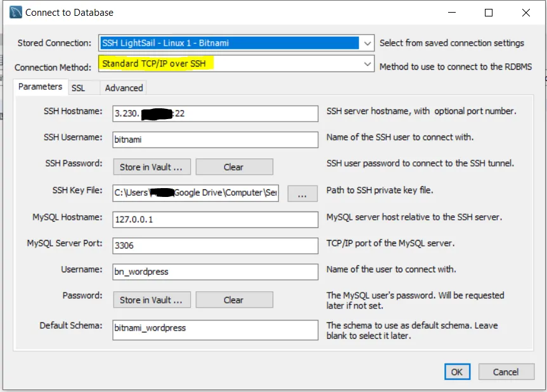Click the 'Default Schema:' label

[x=71, y=326]
